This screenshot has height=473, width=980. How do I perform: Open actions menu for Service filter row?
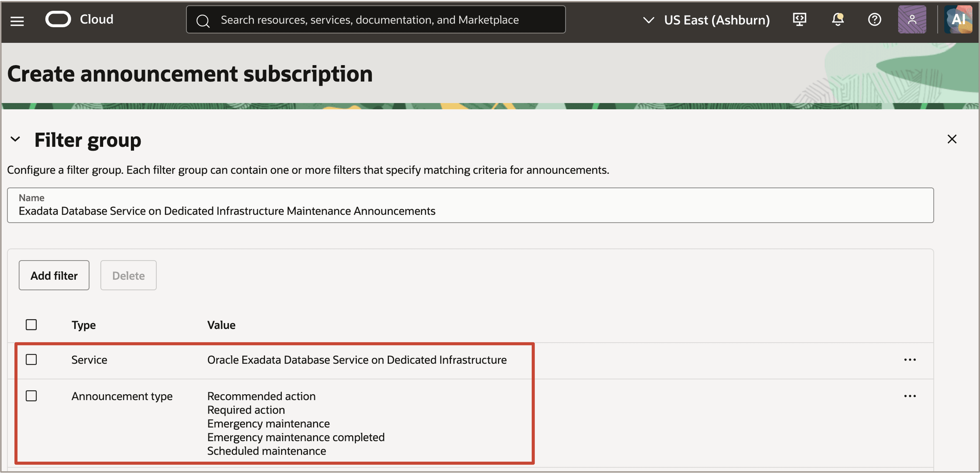(x=910, y=360)
